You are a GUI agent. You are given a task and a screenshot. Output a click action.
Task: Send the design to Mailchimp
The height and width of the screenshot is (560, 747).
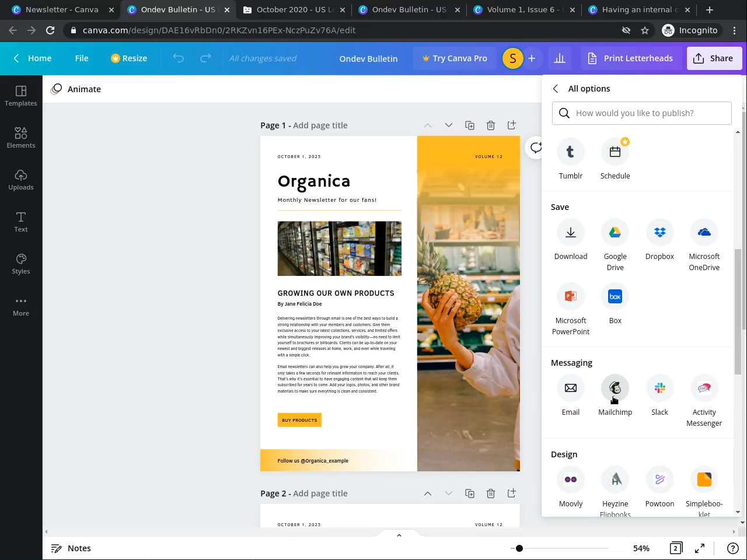coord(615,395)
